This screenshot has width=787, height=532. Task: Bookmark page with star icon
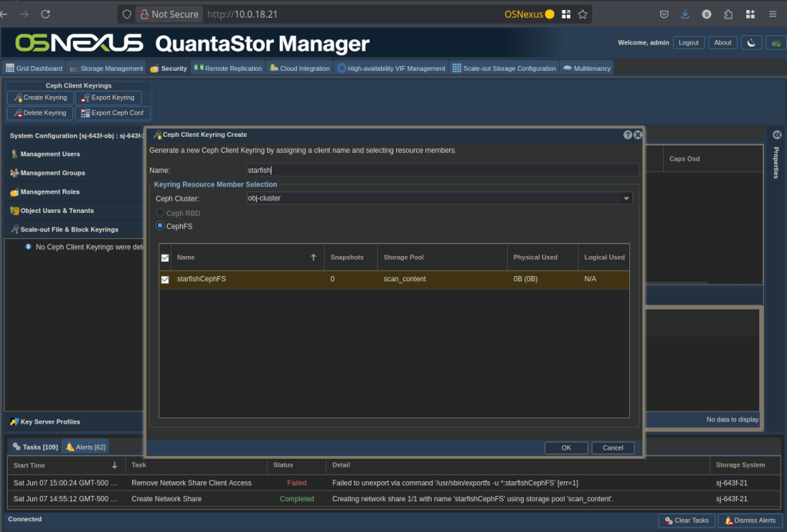pos(583,14)
